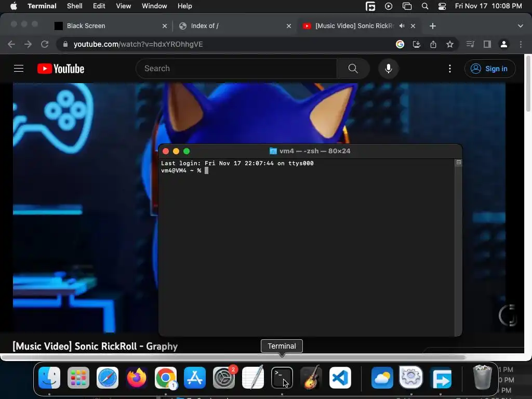The height and width of the screenshot is (399, 532).
Task: Focus the YouTube Search field
Action: tap(236, 69)
